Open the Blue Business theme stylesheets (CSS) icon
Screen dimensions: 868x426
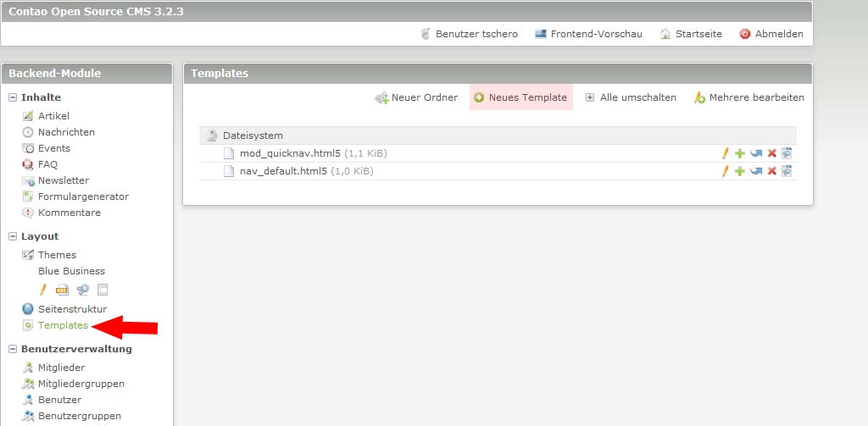click(62, 290)
